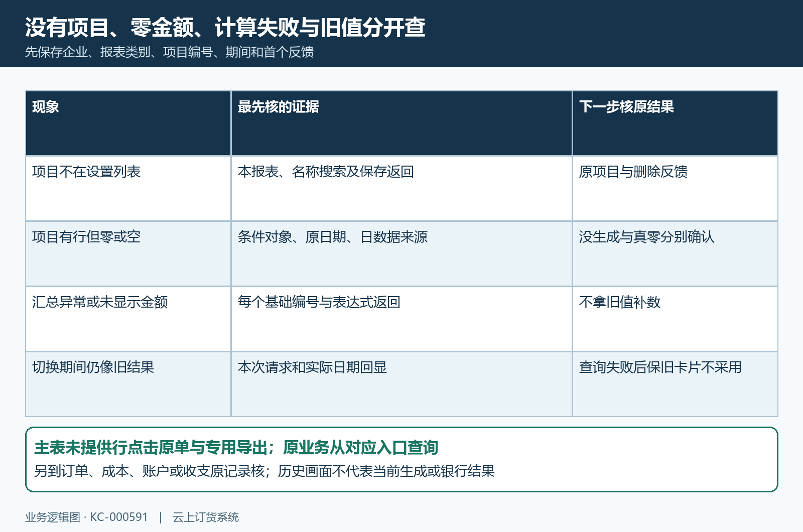Click subtitle 先保存企业、报表类别、项目编号、期间和首个反馈
Screen dimensions: 803x532
169,52
